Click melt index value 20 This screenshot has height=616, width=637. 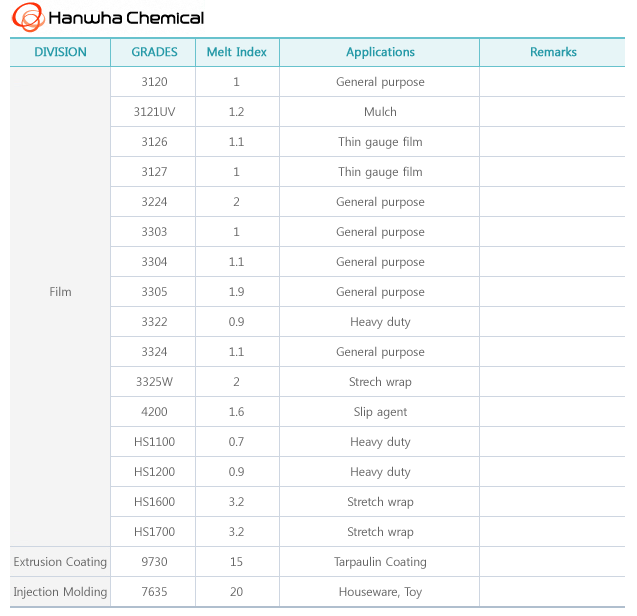coord(237,592)
